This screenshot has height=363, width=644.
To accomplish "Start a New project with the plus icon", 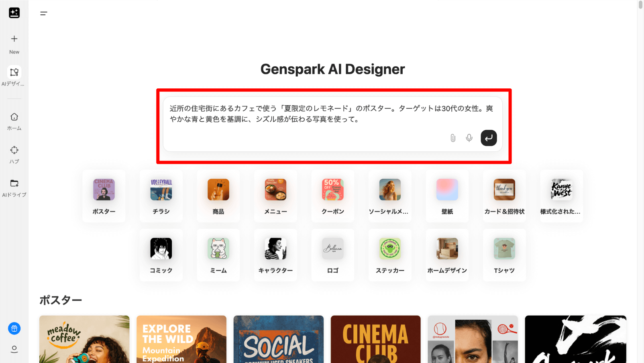I will coord(14,39).
